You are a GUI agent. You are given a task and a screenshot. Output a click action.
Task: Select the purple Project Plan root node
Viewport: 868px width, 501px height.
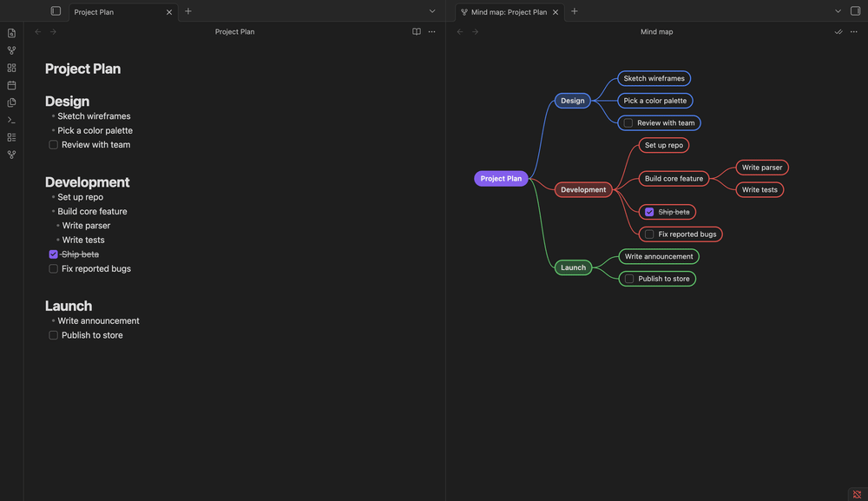tap(501, 178)
